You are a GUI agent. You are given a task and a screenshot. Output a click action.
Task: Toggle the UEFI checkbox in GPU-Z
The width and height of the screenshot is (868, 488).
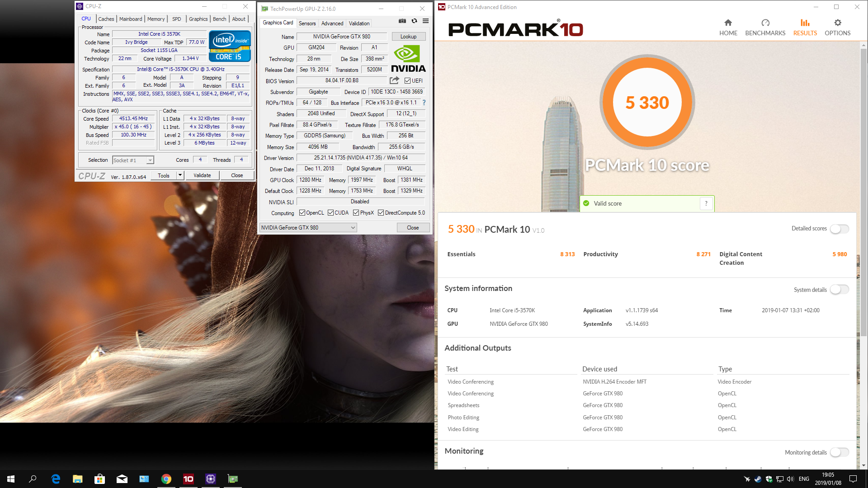(407, 81)
